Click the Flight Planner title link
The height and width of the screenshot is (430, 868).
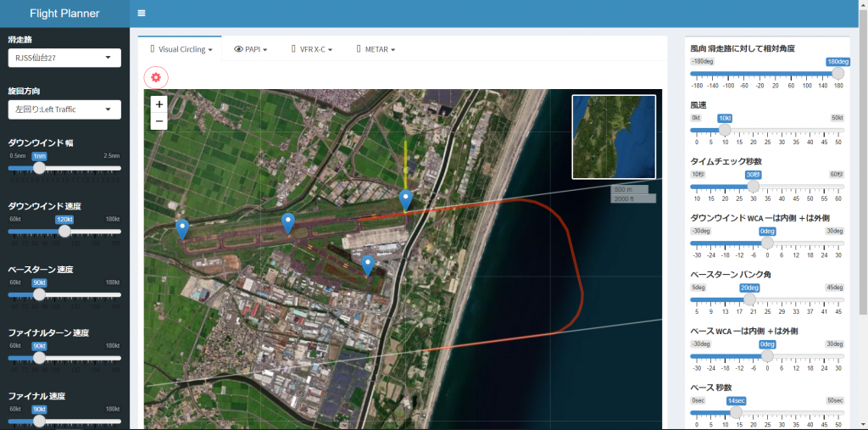point(64,14)
